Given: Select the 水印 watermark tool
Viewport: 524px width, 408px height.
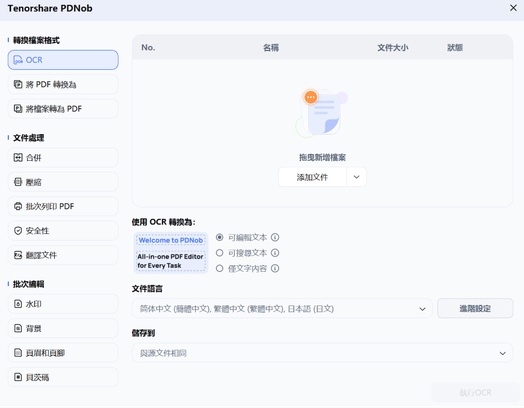Looking at the screenshot, I should tap(63, 304).
